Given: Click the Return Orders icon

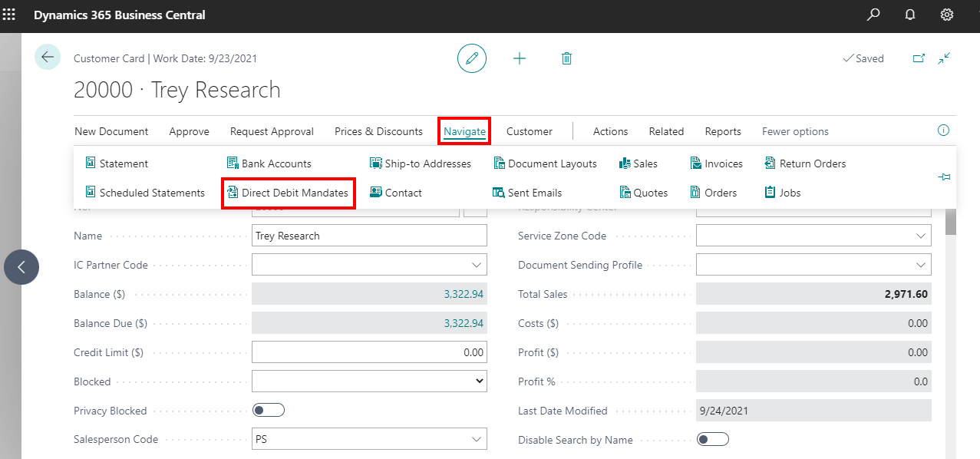Looking at the screenshot, I should click(770, 163).
